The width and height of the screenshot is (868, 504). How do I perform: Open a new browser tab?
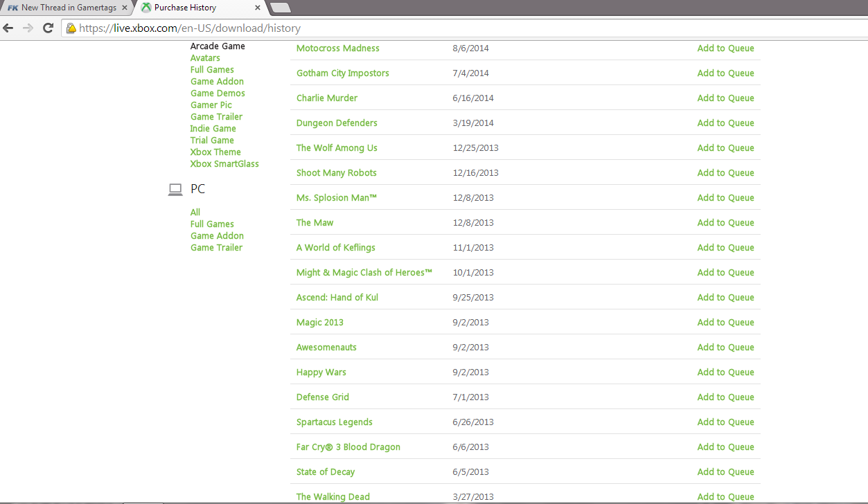tap(281, 8)
